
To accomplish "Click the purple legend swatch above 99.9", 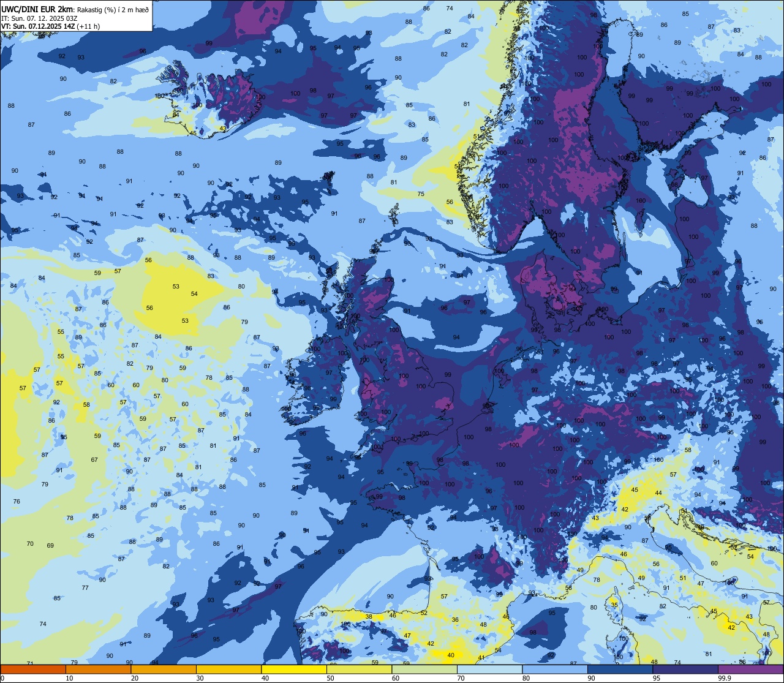I will click(750, 670).
